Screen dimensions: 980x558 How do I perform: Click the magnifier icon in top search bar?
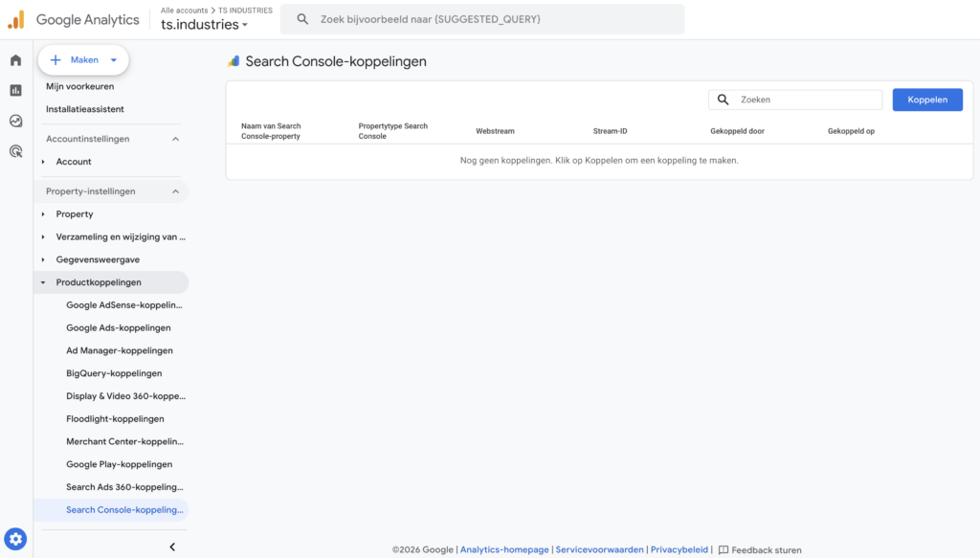[x=302, y=19]
